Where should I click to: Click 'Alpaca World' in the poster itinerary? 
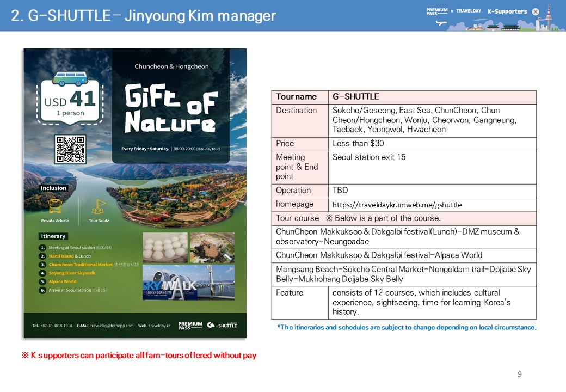tap(63, 281)
